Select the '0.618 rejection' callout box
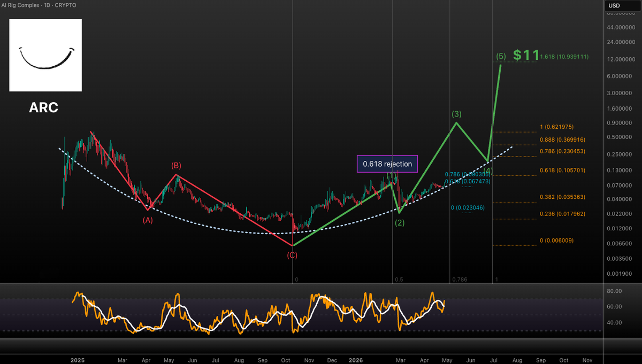The width and height of the screenshot is (642, 364). (387, 164)
